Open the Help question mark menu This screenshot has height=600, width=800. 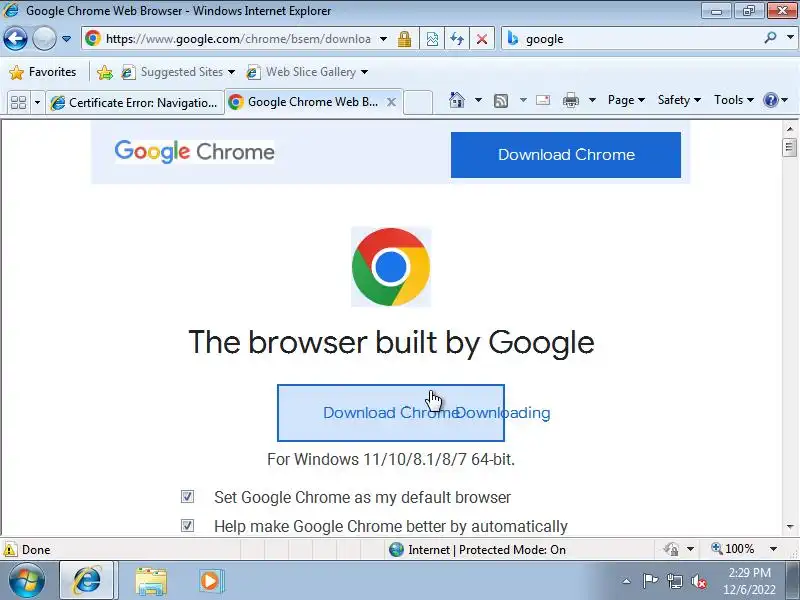[x=776, y=100]
